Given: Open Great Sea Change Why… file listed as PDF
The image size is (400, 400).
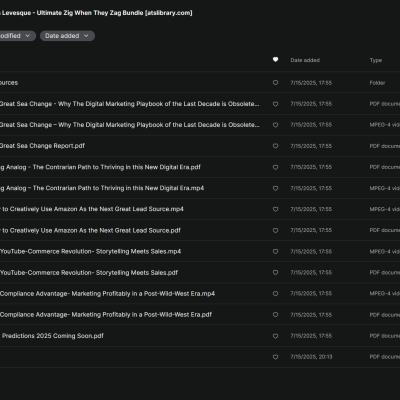Looking at the screenshot, I should [x=129, y=104].
